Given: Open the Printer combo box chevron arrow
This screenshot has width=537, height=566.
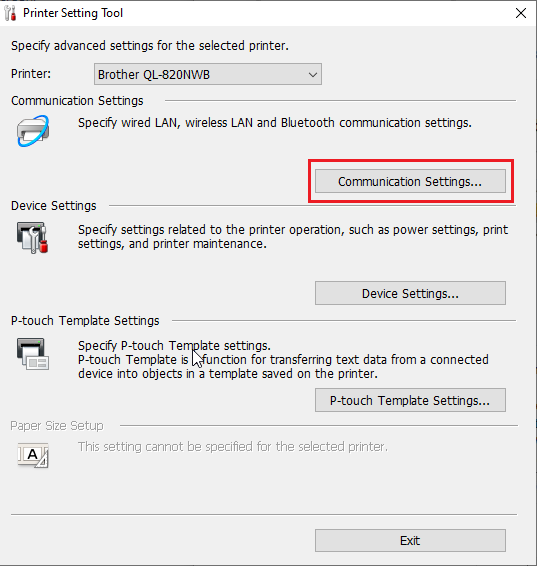Looking at the screenshot, I should tap(313, 75).
